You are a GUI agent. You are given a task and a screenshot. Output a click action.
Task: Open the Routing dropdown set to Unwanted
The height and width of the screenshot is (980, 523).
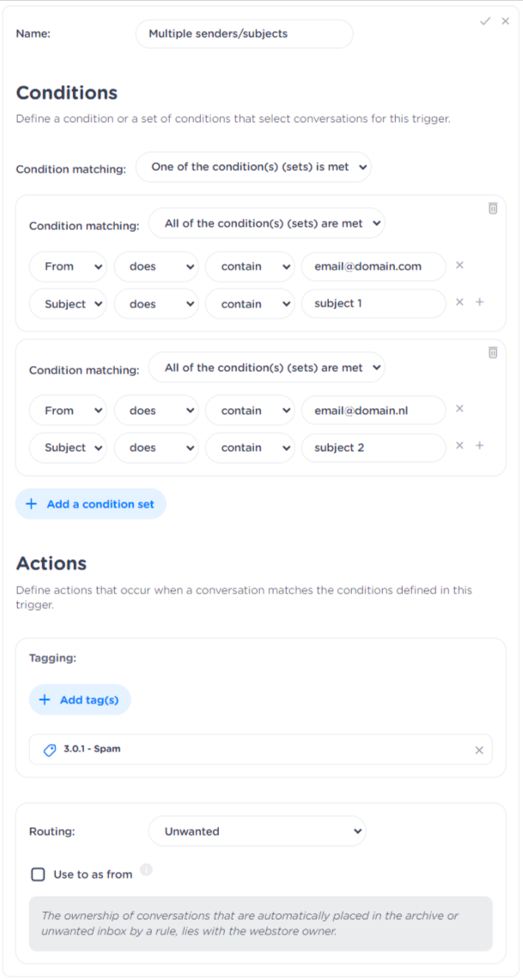point(257,831)
